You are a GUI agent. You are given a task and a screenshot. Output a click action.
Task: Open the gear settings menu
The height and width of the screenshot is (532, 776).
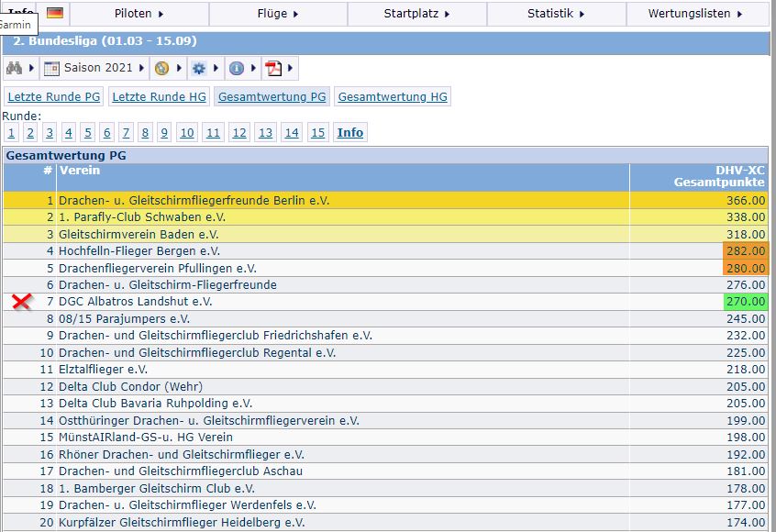[x=205, y=68]
